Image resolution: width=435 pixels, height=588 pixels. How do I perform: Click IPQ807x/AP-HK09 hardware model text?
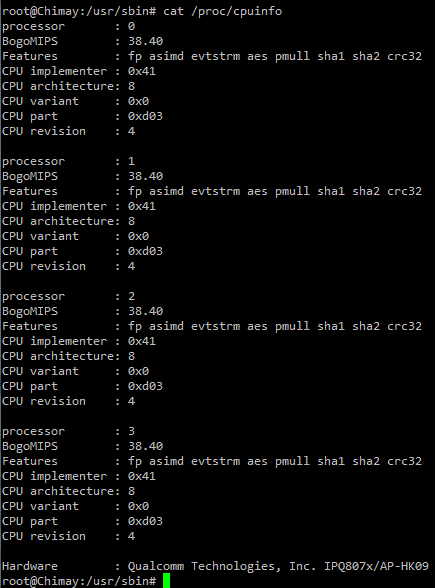click(376, 566)
